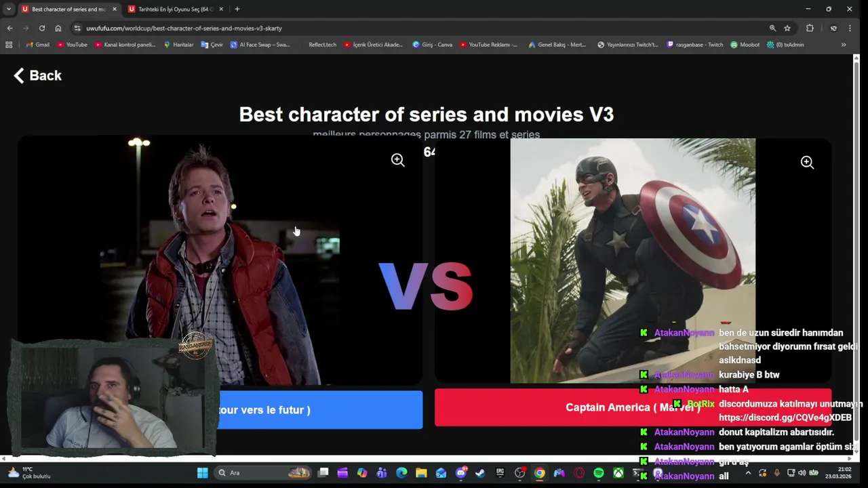The width and height of the screenshot is (868, 488).
Task: Close the 'Tarihteki En İyi Oyunu Seç' tab
Action: [221, 9]
